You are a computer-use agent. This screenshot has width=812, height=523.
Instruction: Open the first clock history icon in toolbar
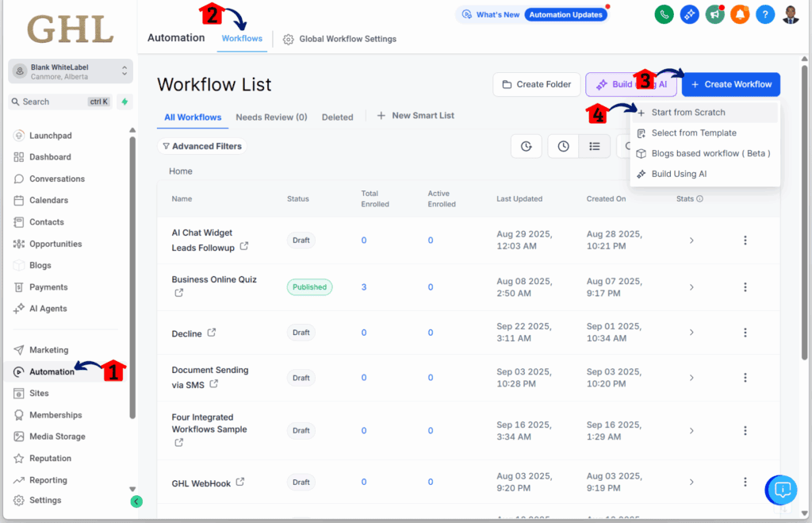coord(527,146)
